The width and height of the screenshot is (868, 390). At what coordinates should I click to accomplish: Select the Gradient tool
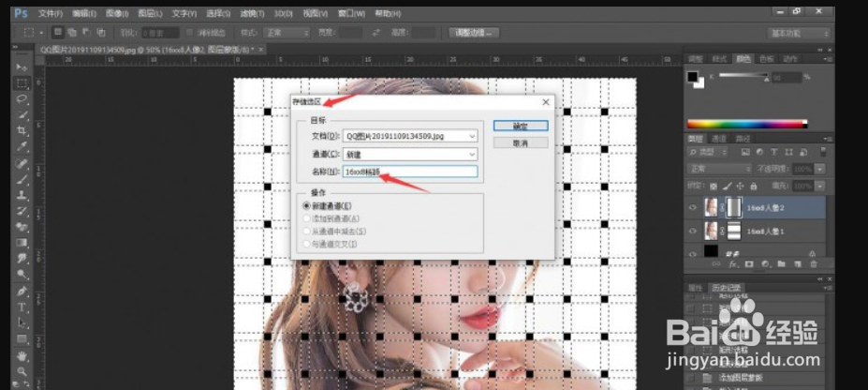tap(22, 243)
